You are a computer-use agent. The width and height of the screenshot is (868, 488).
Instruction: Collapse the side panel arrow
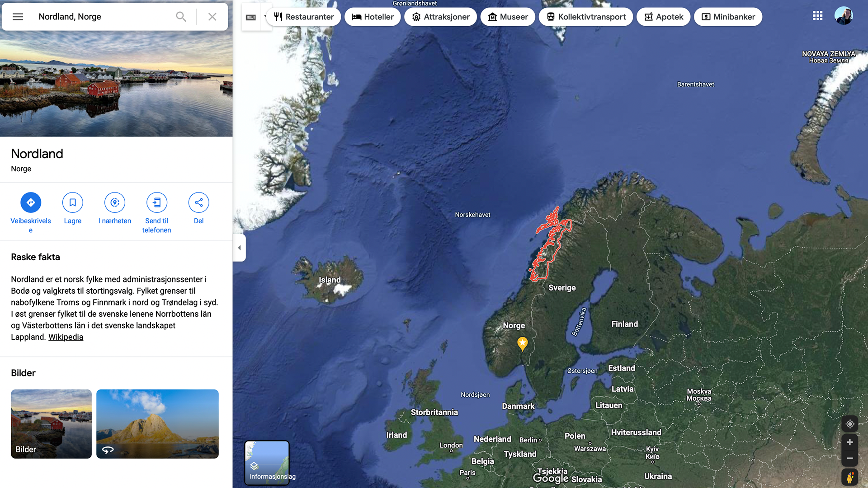tap(239, 248)
